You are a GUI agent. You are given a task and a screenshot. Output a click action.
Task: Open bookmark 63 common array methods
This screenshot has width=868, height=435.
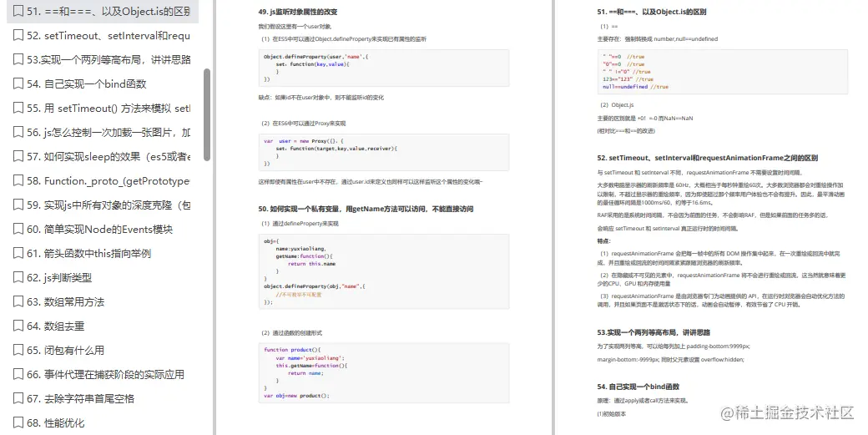(x=65, y=302)
